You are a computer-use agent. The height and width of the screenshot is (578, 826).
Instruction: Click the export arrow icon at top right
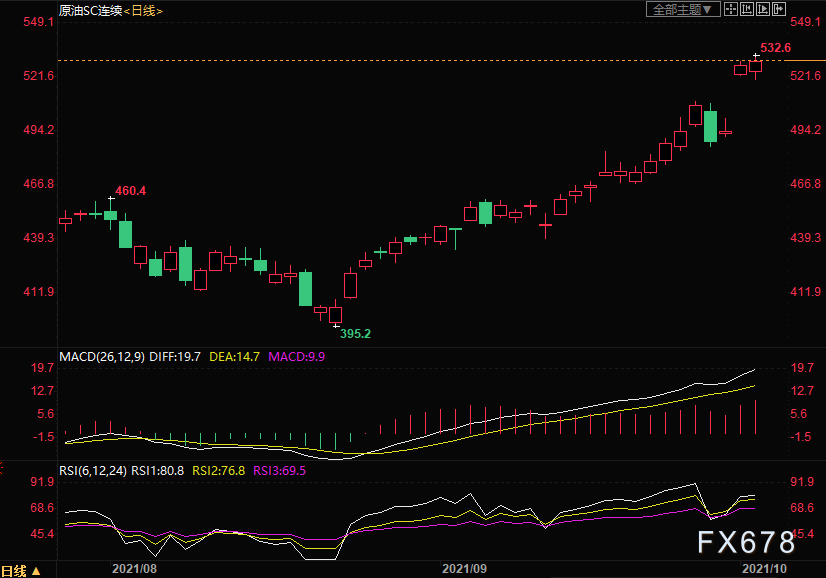[x=778, y=9]
